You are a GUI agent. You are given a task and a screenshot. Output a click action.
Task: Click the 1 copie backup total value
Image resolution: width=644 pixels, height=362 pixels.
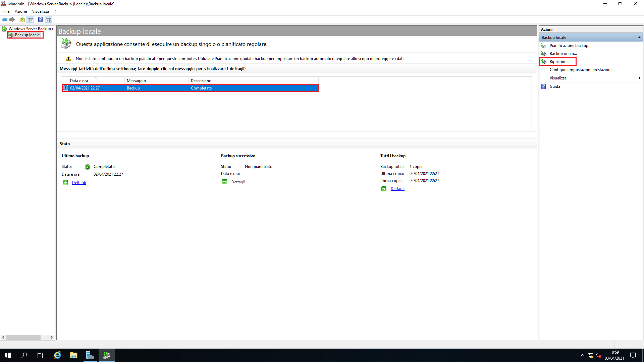point(416,167)
